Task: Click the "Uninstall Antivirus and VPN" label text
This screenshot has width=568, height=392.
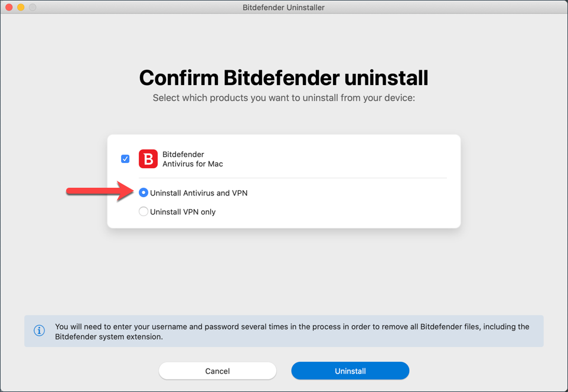Action: (198, 193)
